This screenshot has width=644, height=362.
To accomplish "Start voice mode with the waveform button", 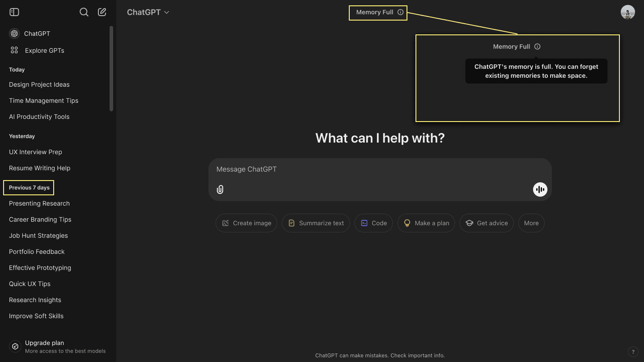I will click(540, 189).
